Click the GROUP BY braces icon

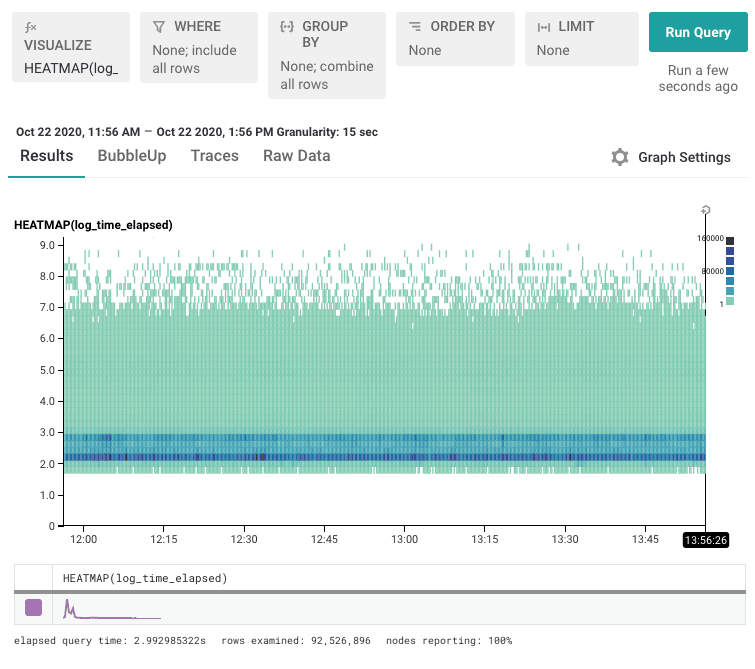(x=286, y=27)
